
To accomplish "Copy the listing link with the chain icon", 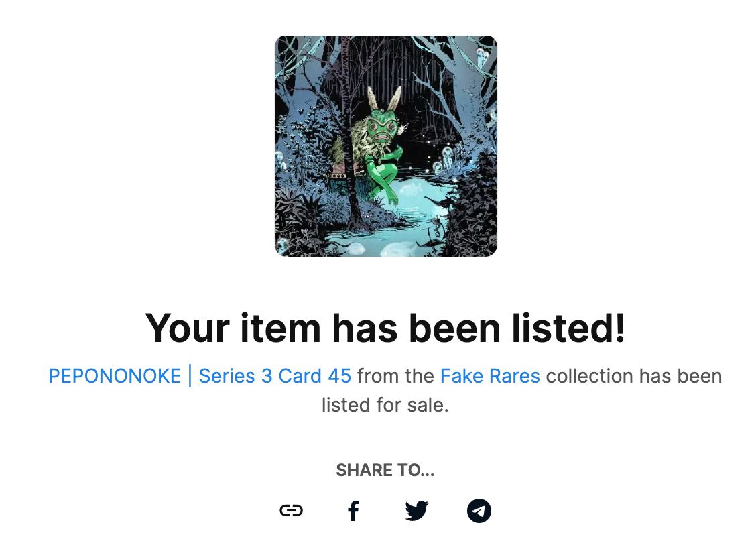I will click(x=292, y=511).
